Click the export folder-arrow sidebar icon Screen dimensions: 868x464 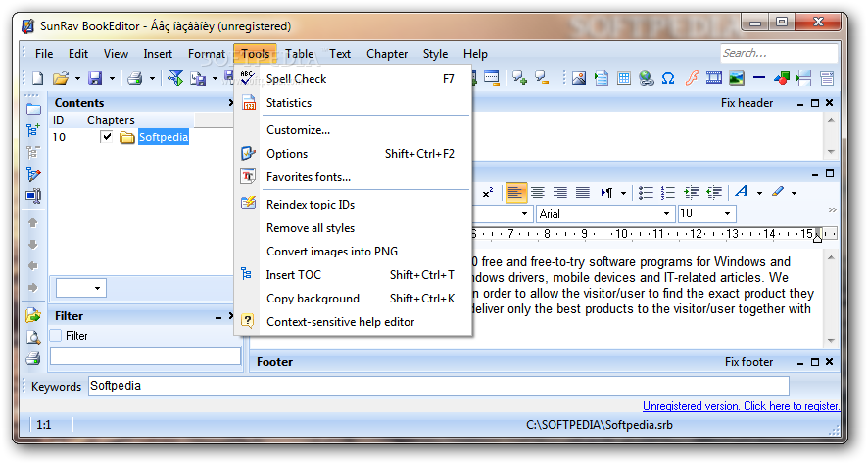coord(33,316)
